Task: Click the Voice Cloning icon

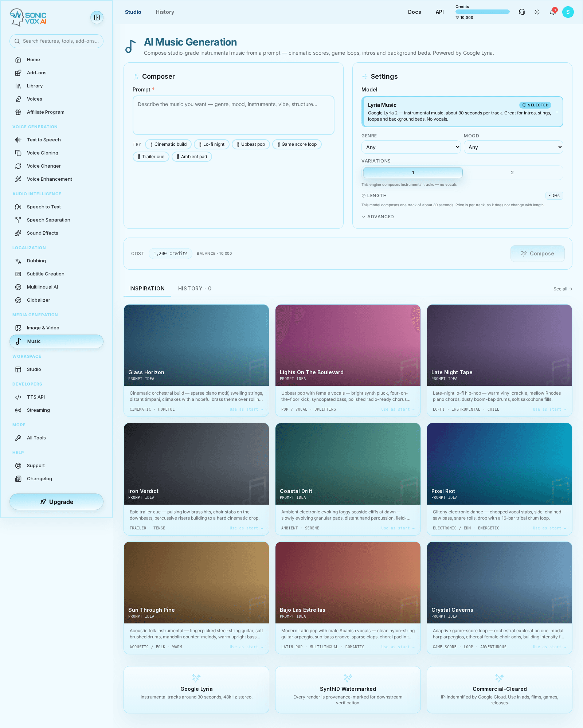Action: 18,153
